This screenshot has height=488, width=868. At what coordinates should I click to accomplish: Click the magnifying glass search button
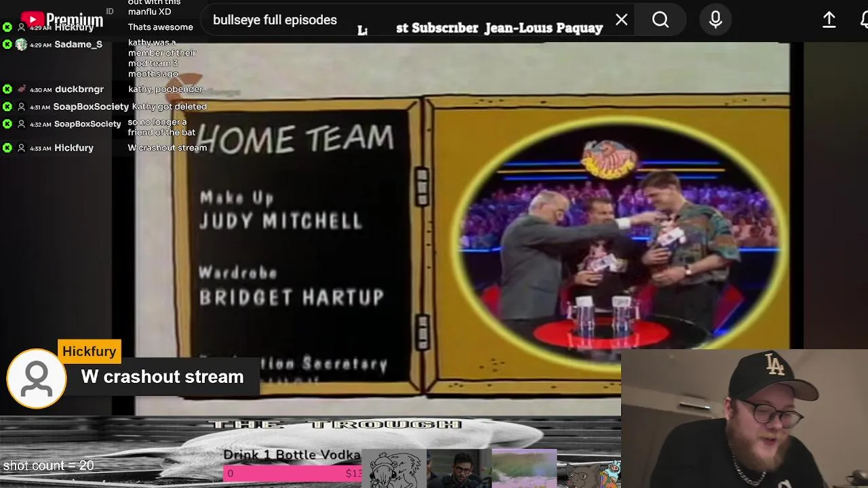click(x=660, y=20)
